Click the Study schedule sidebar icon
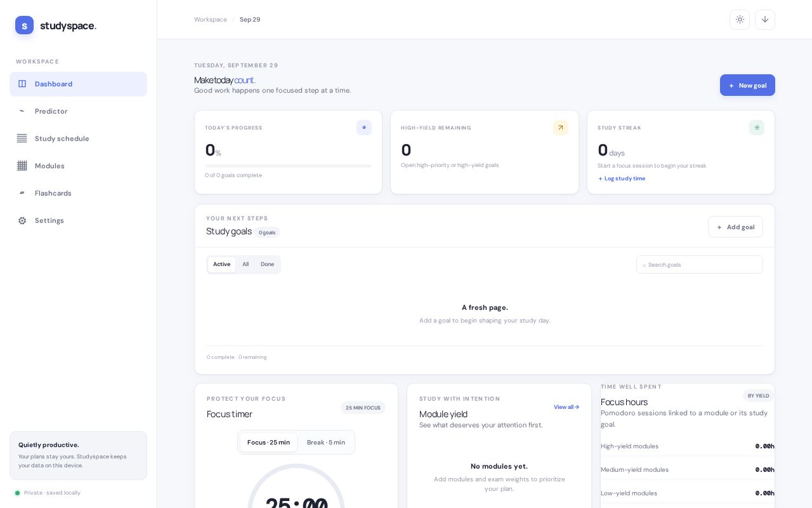812x508 pixels. click(22, 138)
